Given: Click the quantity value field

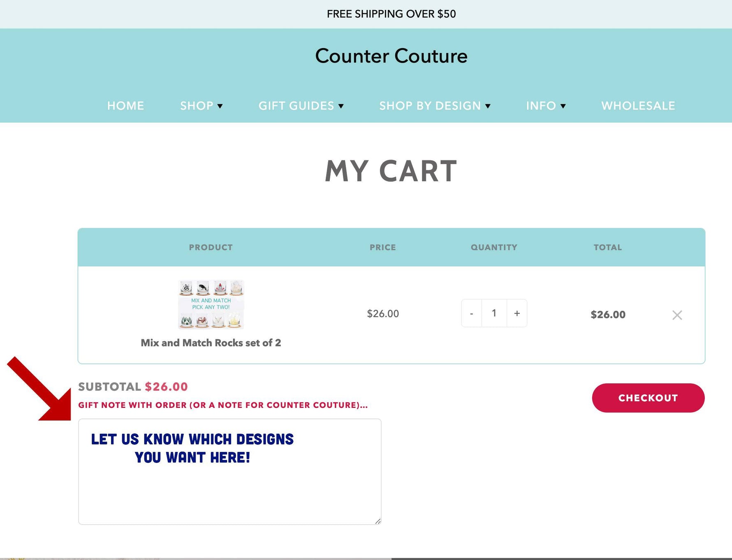Looking at the screenshot, I should [x=494, y=313].
